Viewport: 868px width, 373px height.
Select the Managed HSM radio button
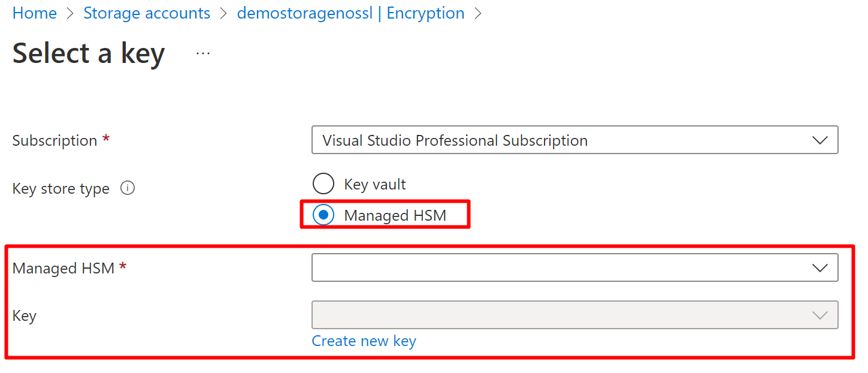(x=323, y=215)
